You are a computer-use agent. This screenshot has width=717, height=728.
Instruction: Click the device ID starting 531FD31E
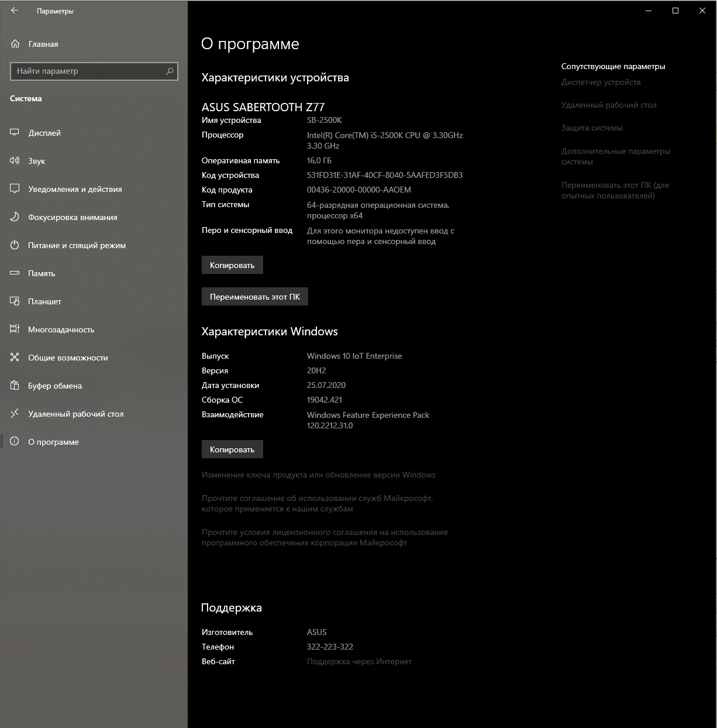pyautogui.click(x=385, y=176)
